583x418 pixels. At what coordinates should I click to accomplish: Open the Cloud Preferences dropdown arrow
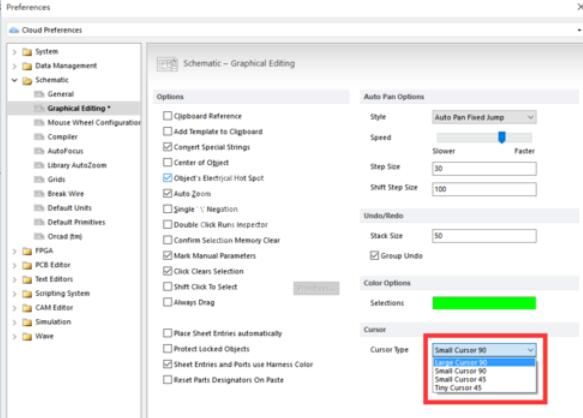point(579,30)
